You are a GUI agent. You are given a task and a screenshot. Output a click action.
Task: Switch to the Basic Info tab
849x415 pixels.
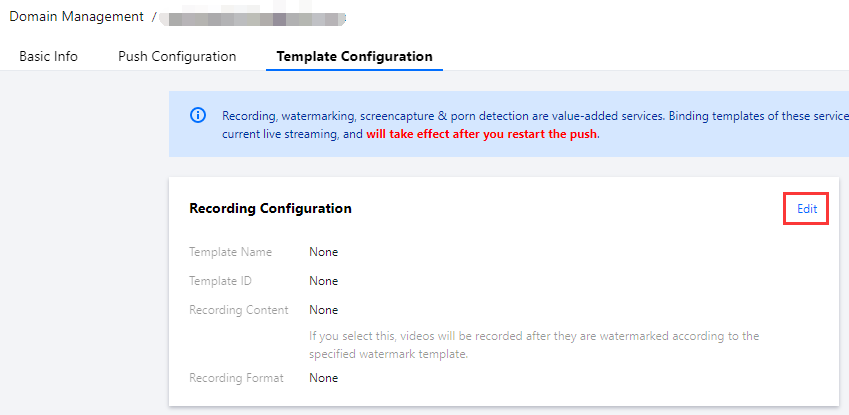pos(48,56)
